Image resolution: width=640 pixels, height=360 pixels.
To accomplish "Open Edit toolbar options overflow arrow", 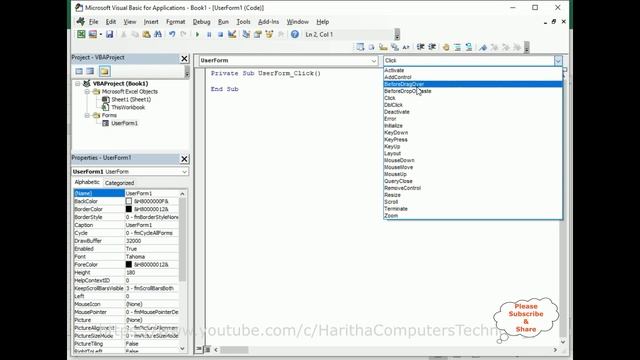I will pos(527,48).
